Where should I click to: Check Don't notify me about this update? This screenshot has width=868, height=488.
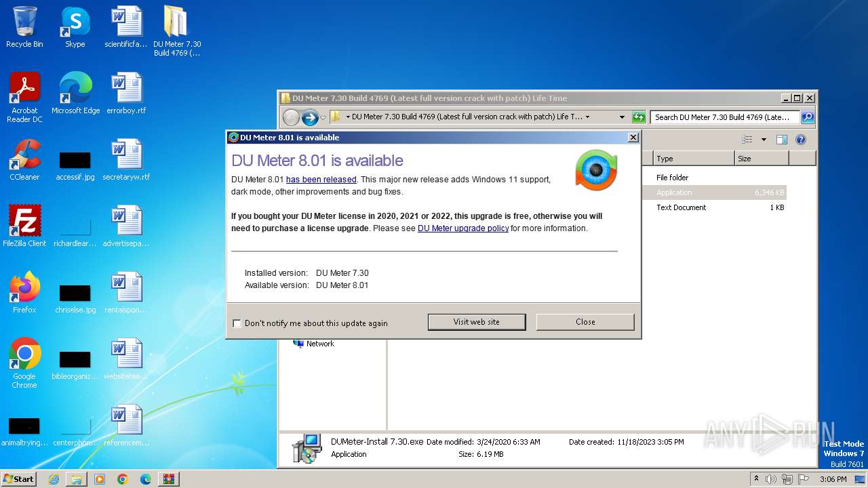click(x=237, y=323)
